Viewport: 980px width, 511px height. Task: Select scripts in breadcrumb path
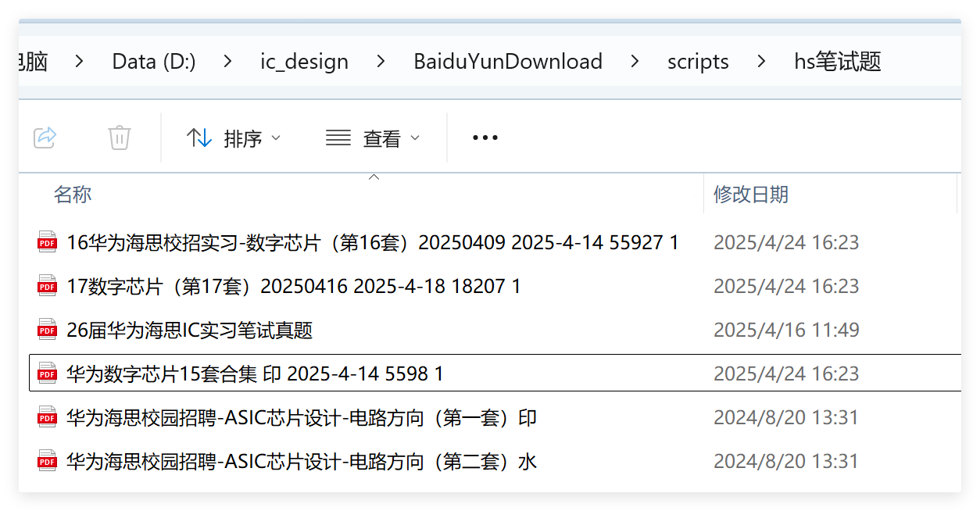pos(698,62)
